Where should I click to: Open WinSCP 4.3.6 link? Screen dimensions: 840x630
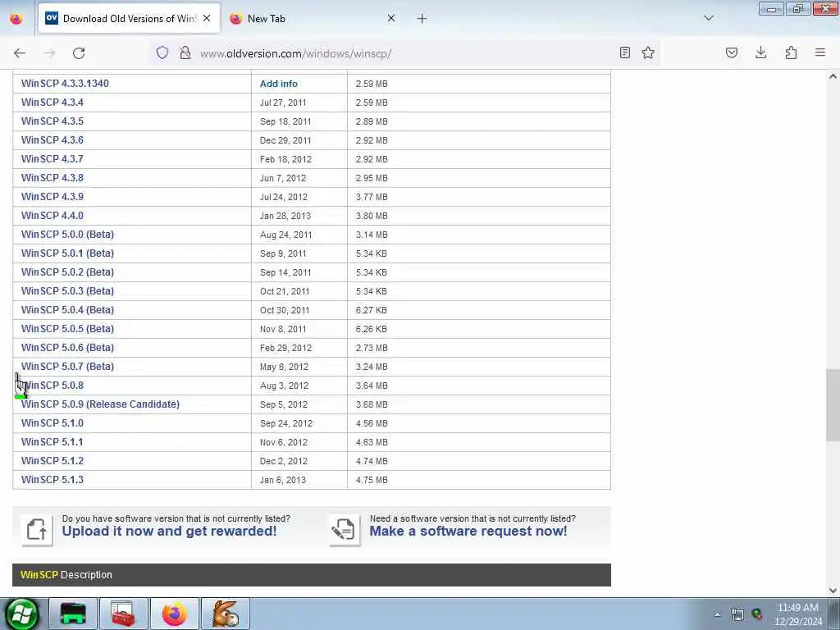click(x=52, y=139)
